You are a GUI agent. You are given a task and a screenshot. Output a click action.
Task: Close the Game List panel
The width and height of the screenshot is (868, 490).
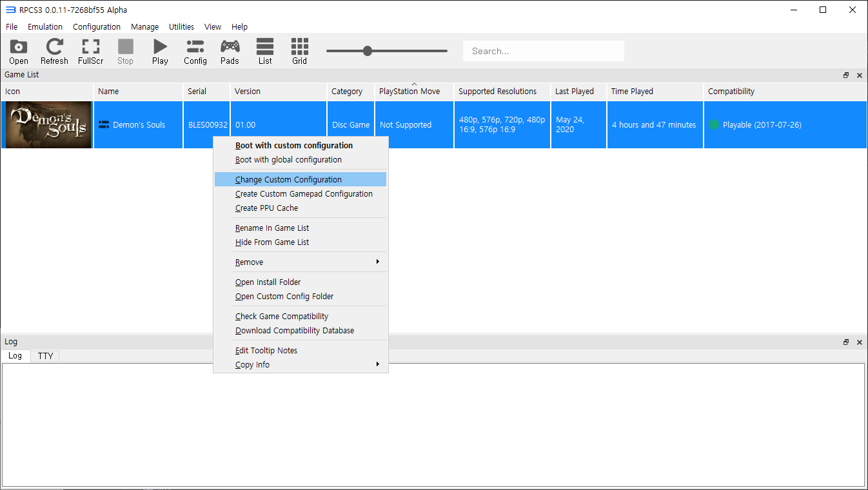click(860, 75)
